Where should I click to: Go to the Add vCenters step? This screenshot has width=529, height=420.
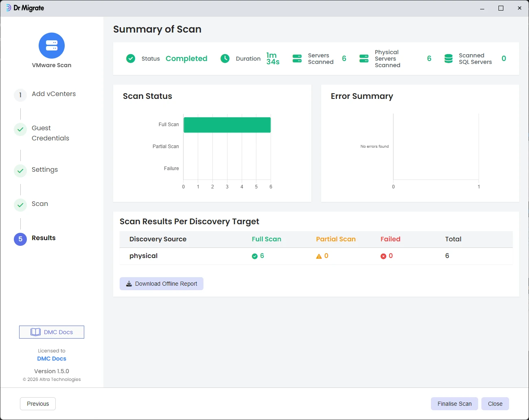pyautogui.click(x=54, y=94)
